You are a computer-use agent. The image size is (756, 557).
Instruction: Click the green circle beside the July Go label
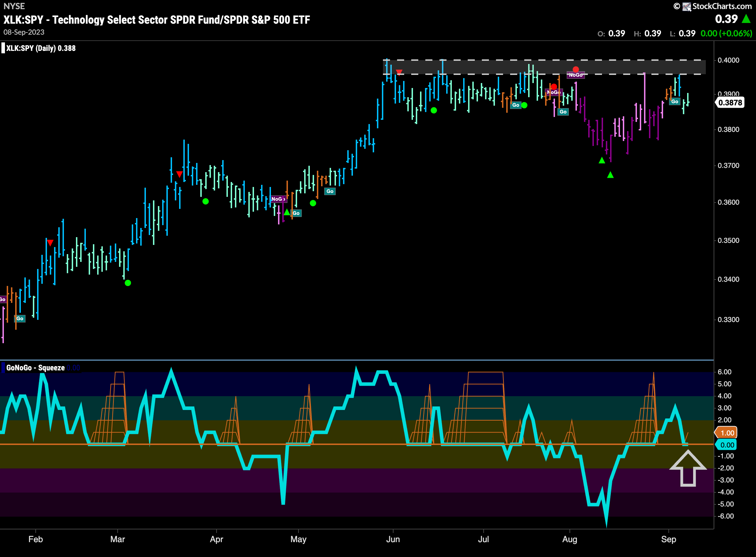coord(524,105)
